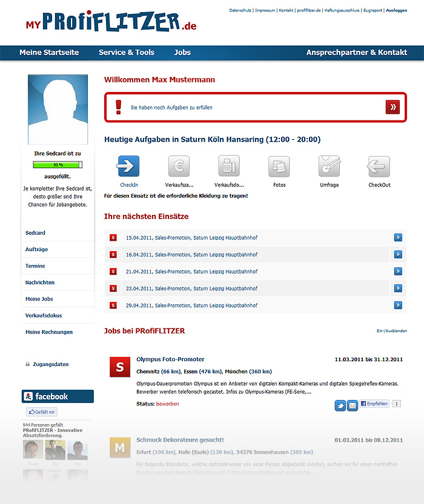Click the red exclamation mark icon
The image size is (424, 504).
click(x=118, y=107)
